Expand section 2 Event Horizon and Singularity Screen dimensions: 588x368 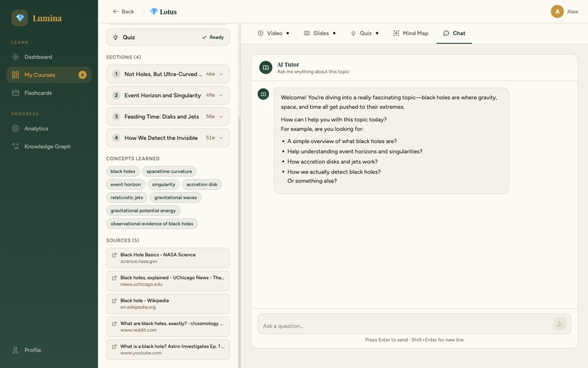click(x=168, y=96)
